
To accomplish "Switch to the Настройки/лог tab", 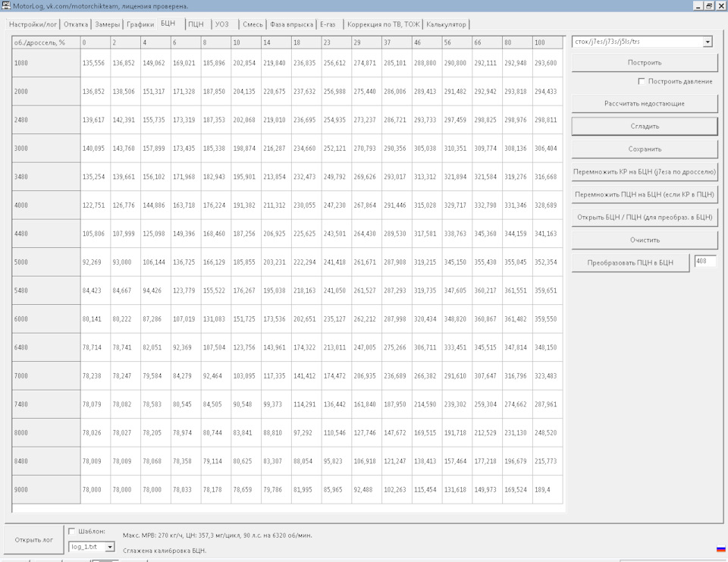I will 33,24.
